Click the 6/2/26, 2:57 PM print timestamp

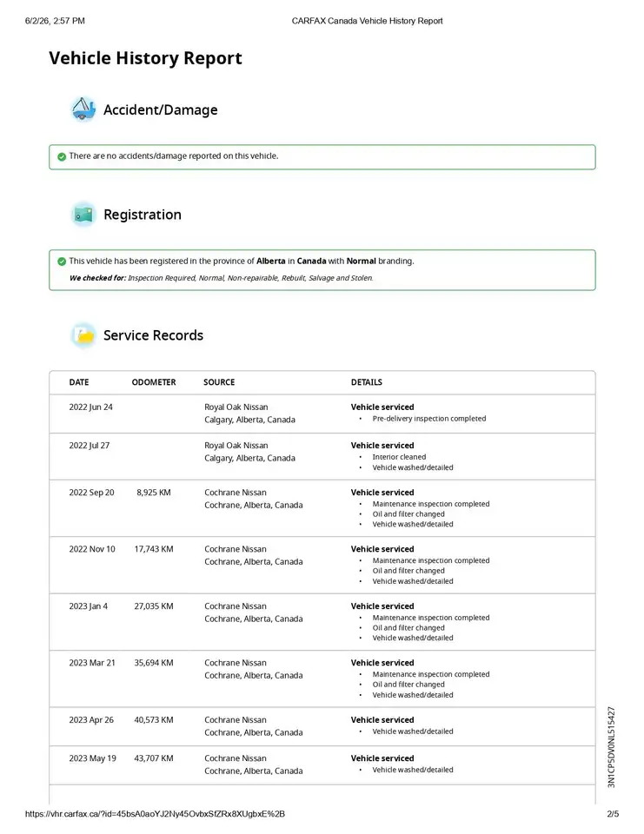(55, 21)
